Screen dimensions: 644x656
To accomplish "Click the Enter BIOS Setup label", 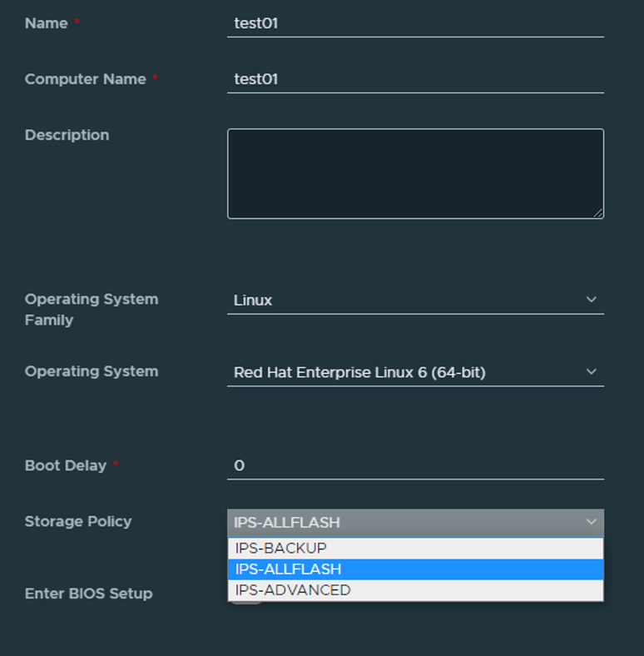I will coord(89,594).
